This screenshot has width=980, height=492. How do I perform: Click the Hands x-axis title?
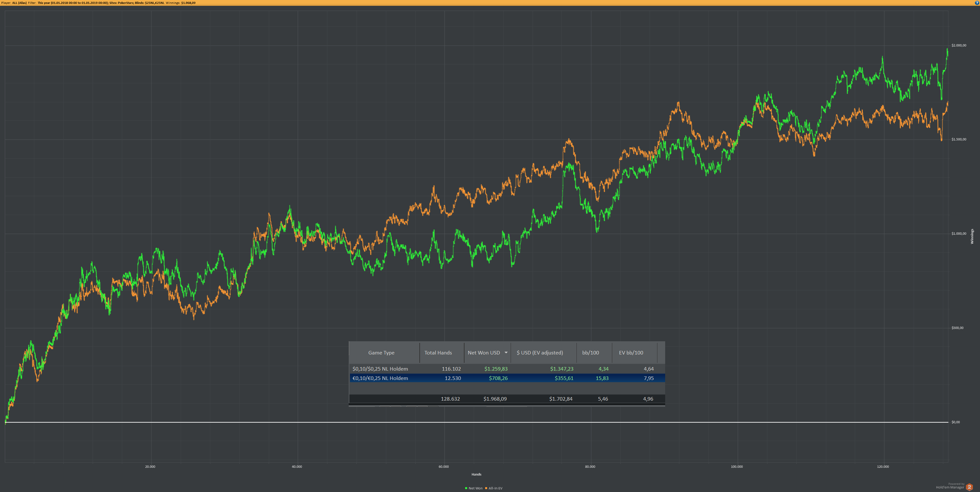476,474
